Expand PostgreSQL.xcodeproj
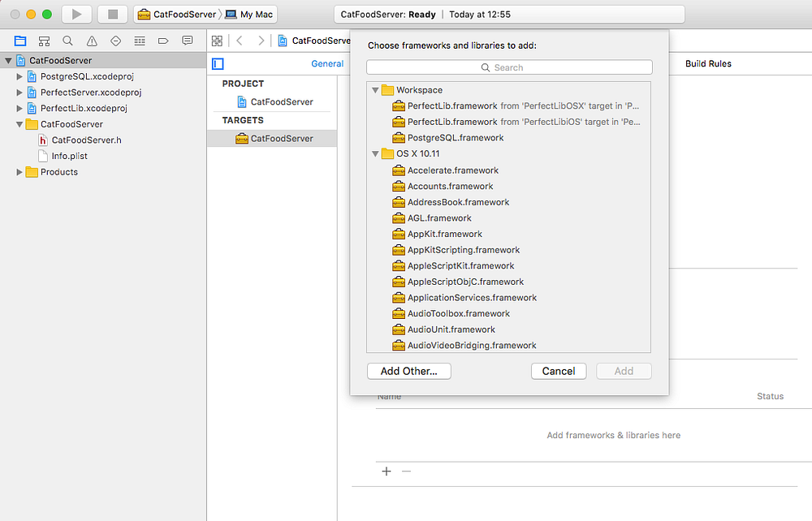The height and width of the screenshot is (521, 812). coord(19,76)
